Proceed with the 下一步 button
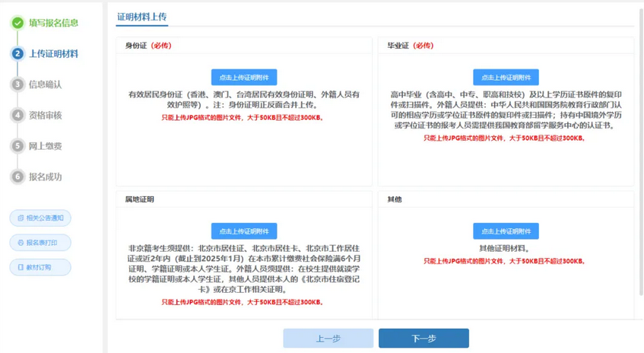The height and width of the screenshot is (353, 644). (424, 339)
